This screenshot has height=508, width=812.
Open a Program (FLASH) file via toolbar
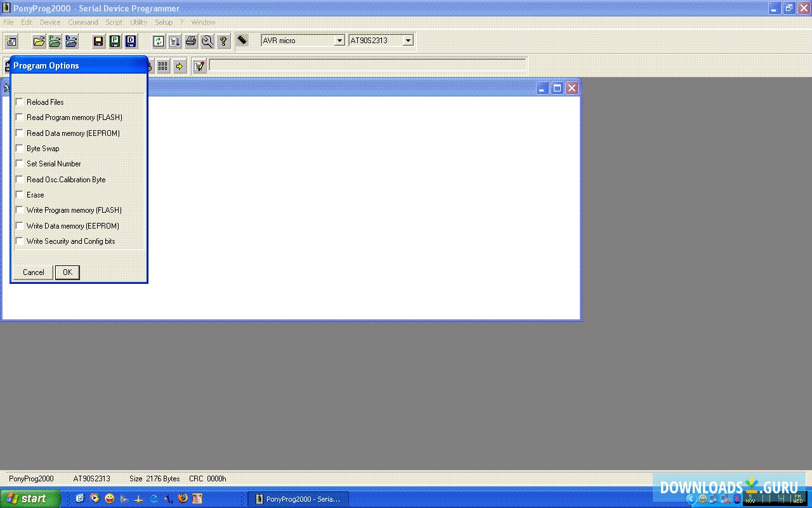pyautogui.click(x=55, y=41)
